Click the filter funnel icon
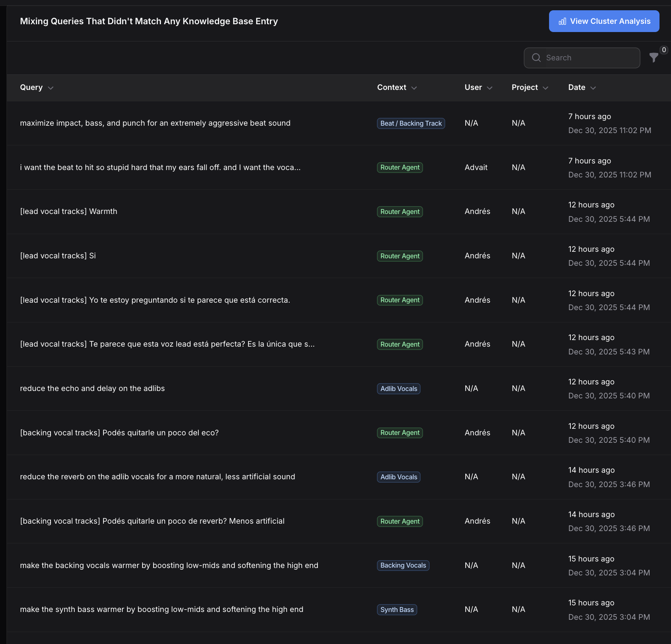Viewport: 671px width, 644px height. point(654,58)
